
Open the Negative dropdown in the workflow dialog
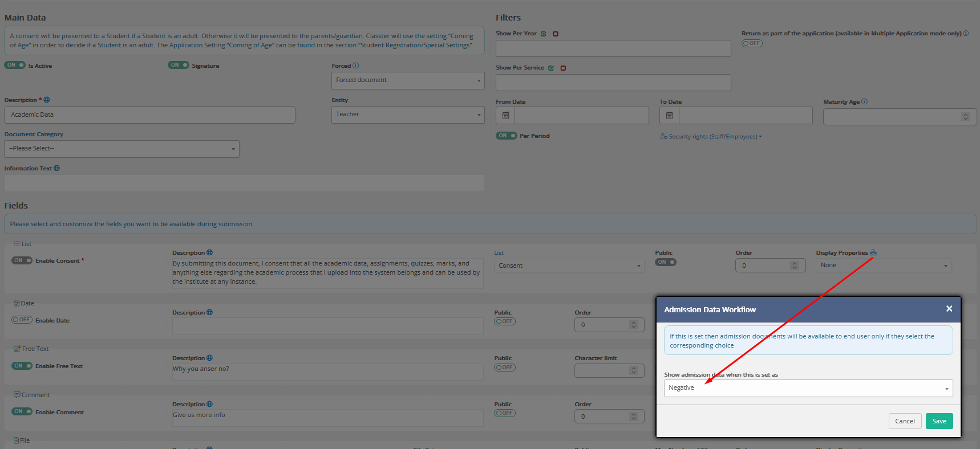tap(808, 388)
